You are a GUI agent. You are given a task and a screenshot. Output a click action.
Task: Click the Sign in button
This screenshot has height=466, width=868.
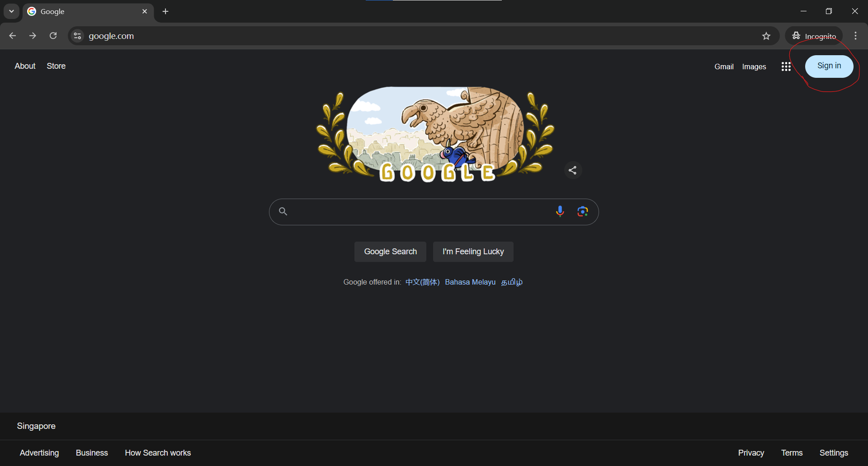pos(829,66)
